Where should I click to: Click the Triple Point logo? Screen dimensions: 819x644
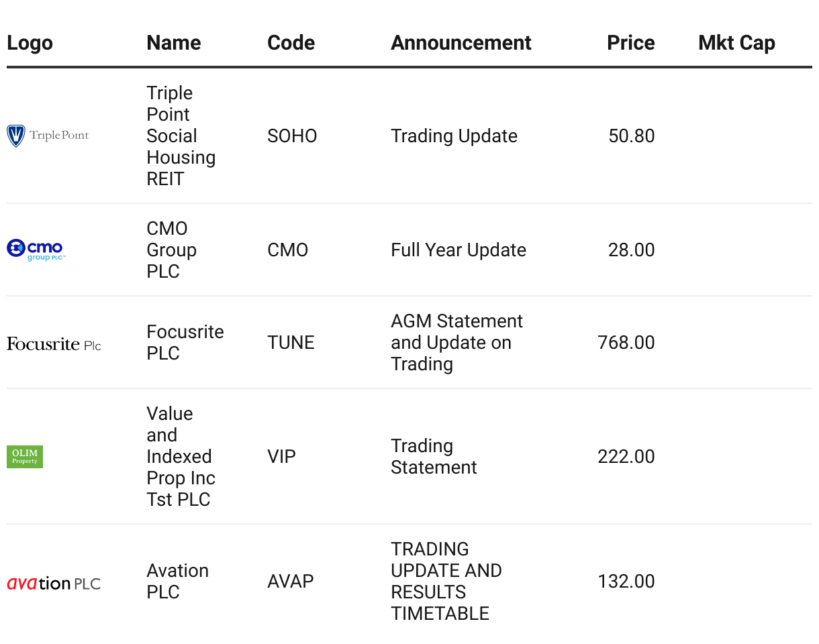point(48,136)
